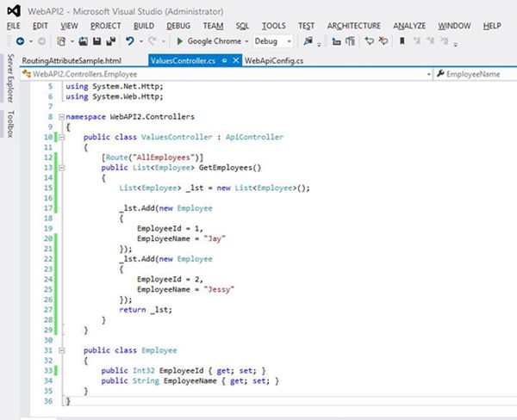Click the comment out selected lines icon
The height and width of the screenshot is (420, 517).
coord(370,41)
